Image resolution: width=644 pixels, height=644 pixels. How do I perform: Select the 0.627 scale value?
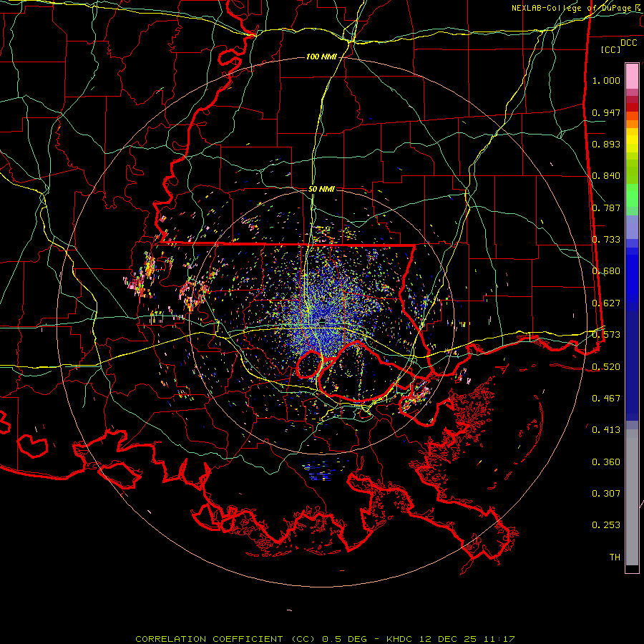pos(606,303)
